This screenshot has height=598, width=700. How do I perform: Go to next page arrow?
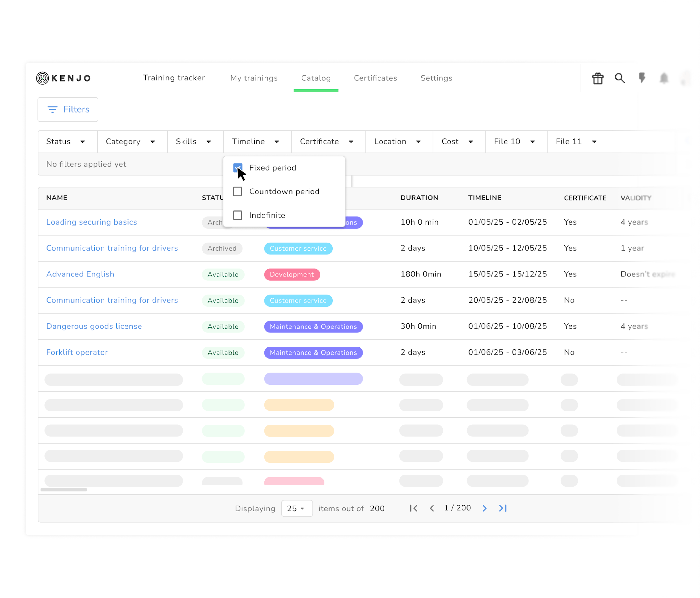(x=485, y=508)
